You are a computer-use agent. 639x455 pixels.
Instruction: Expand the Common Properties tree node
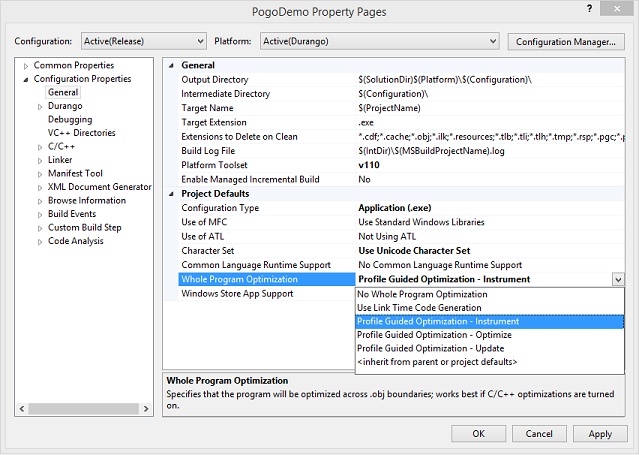point(26,66)
